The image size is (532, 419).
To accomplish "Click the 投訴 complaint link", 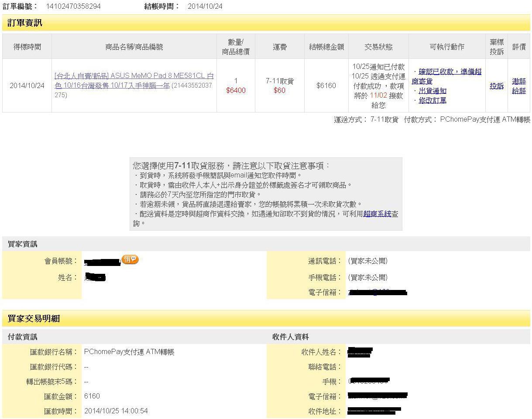I will 497,86.
